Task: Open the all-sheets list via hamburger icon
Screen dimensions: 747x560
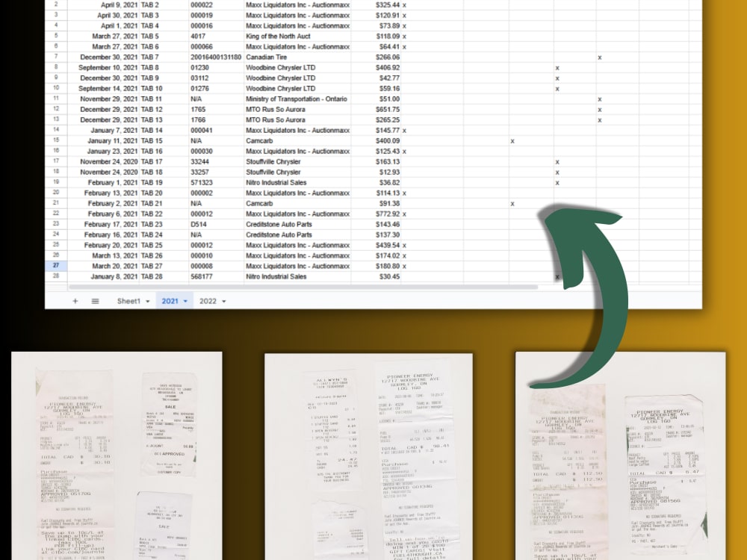Action: click(x=95, y=301)
